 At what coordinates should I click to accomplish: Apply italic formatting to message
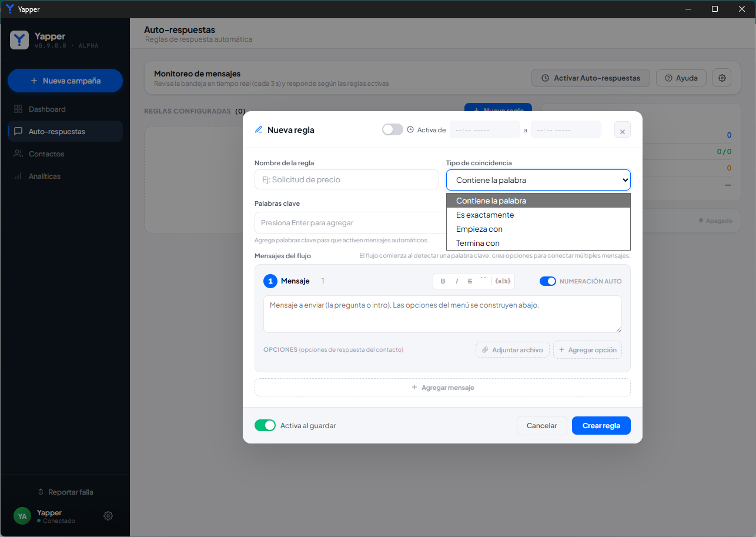[457, 281]
